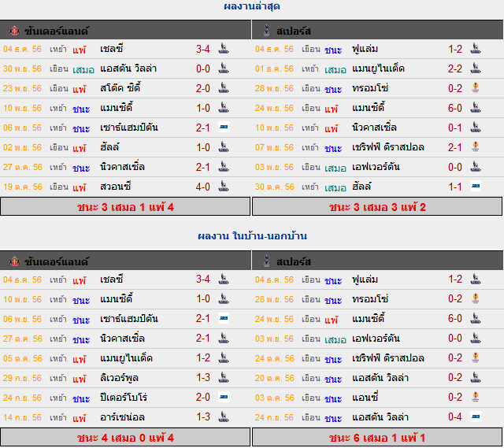Click trophy icon in เชริฟฟ์ ติราสปอล 2-1 row
Image resolution: width=504 pixels, height=448 pixels.
476,147
